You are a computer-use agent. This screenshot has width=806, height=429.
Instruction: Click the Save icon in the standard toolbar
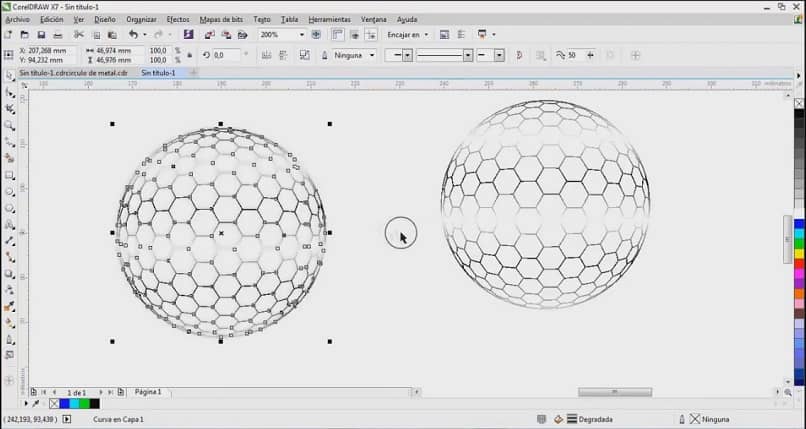click(x=40, y=35)
